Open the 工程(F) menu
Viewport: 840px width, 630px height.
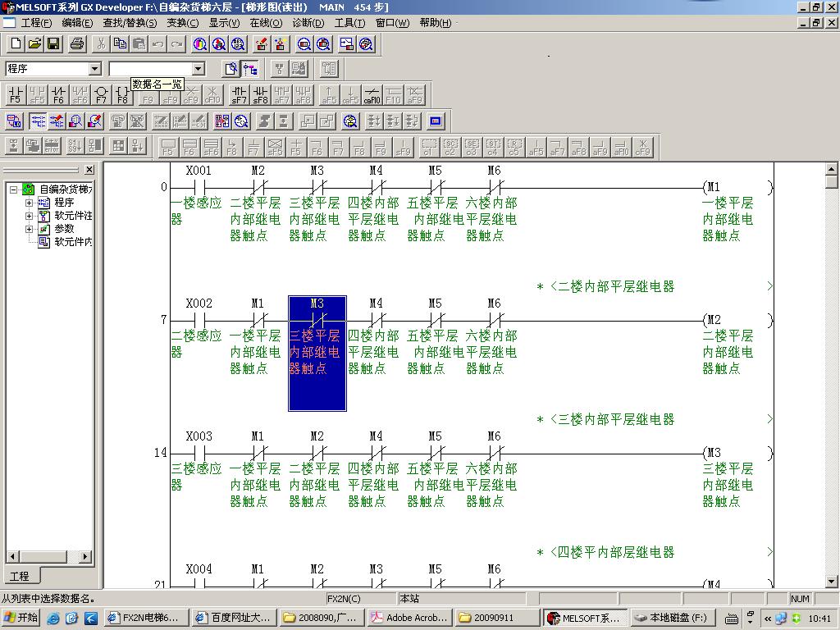click(35, 23)
